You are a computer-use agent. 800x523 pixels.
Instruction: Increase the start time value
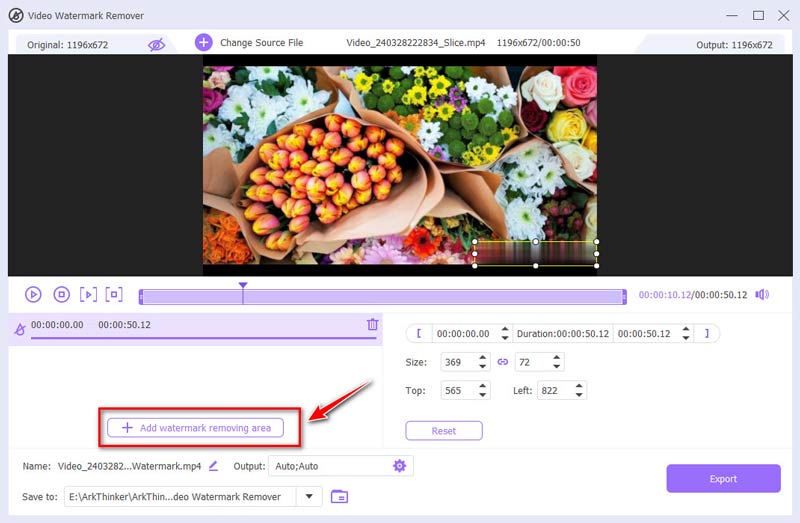[x=505, y=329]
